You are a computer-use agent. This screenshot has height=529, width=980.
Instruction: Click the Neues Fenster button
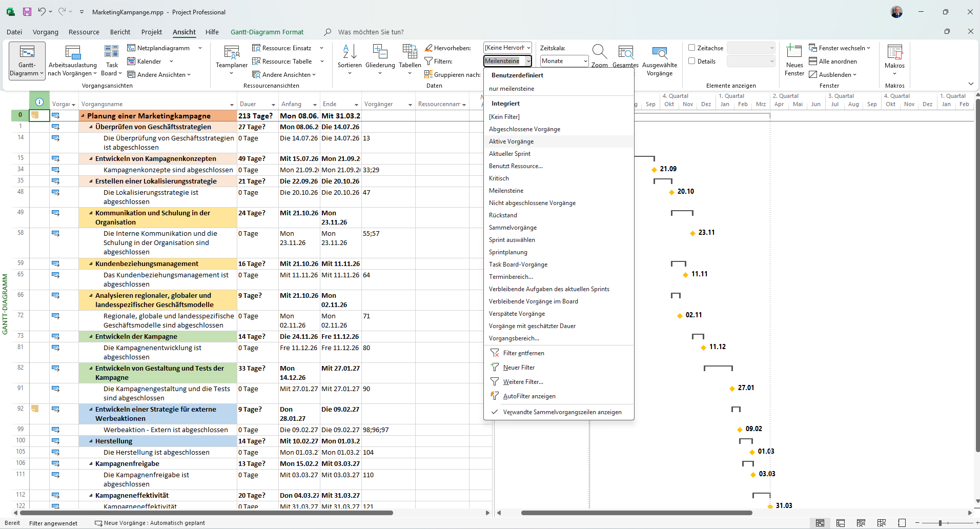point(794,60)
